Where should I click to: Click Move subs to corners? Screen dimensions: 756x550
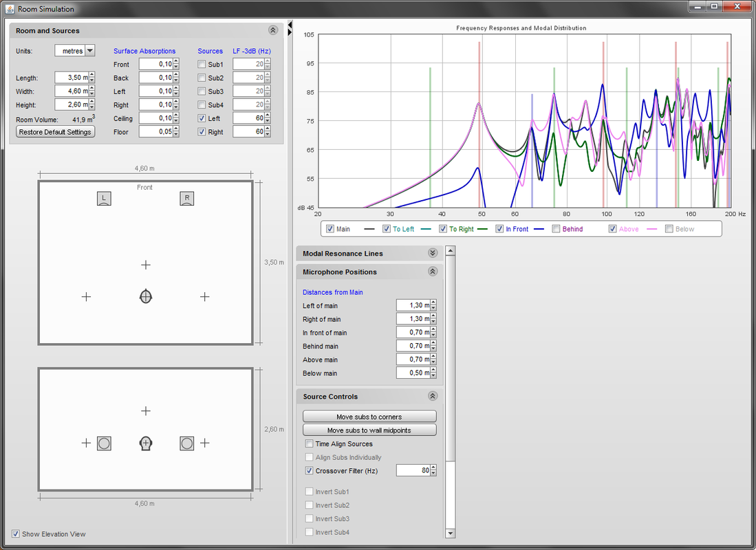[x=369, y=417]
